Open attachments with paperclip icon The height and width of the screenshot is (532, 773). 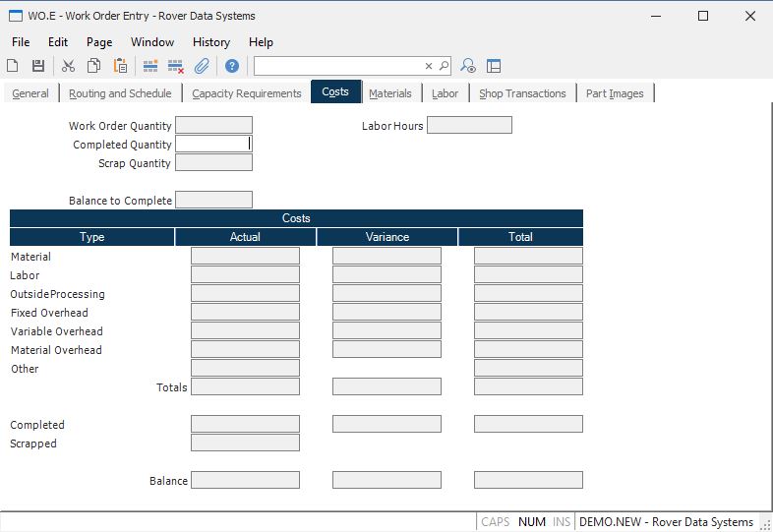click(202, 66)
